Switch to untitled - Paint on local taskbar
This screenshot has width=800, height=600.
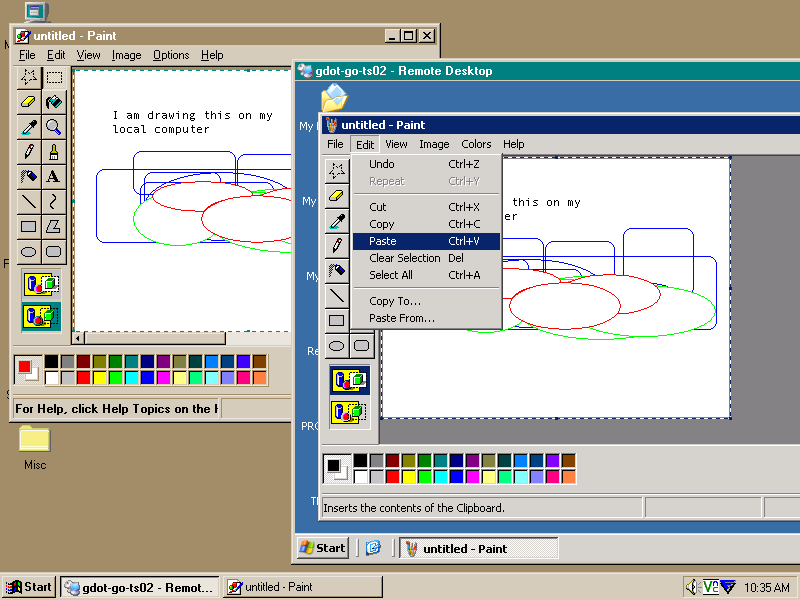[302, 587]
